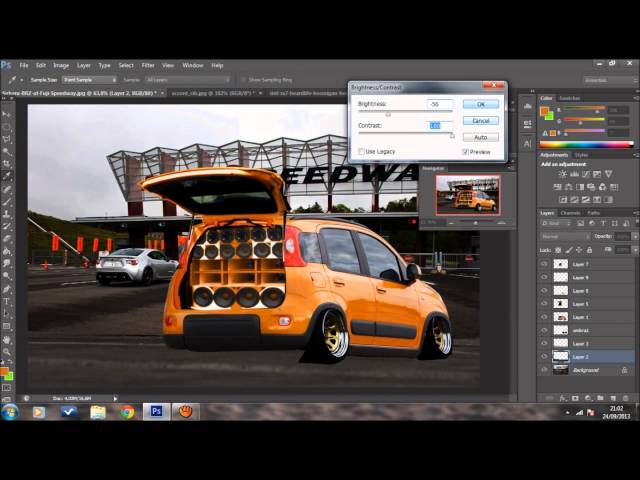The width and height of the screenshot is (640, 480).
Task: Switch to the Channels tab
Action: coord(570,213)
